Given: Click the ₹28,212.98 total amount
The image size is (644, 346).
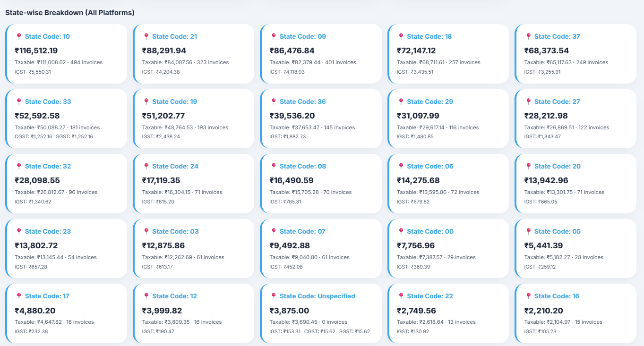Looking at the screenshot, I should (546, 116).
